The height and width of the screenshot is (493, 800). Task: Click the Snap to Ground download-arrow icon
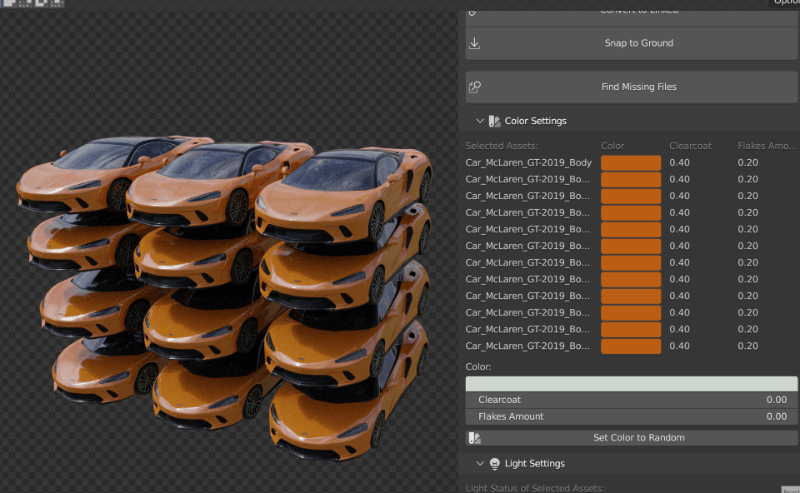pos(474,43)
